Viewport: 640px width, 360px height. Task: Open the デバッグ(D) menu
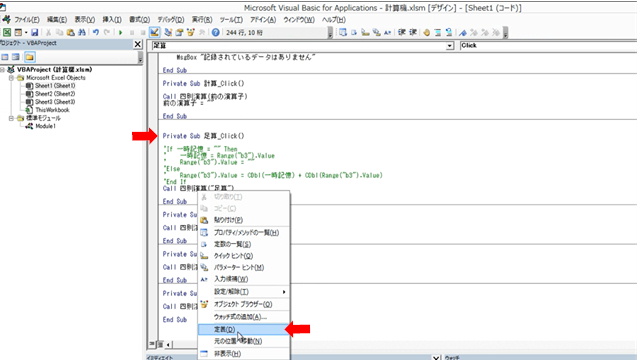[x=170, y=20]
